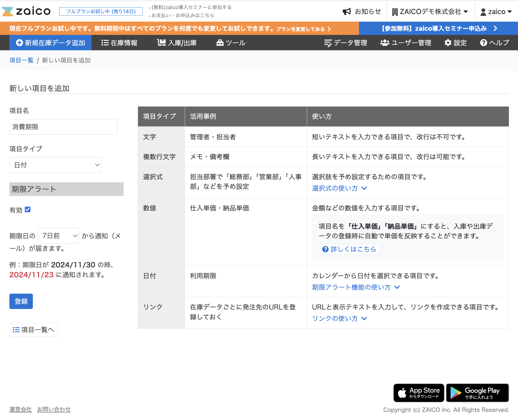Screen dimensions: 518x420
Task: Click the 項目名 input field
Action: (x=63, y=127)
